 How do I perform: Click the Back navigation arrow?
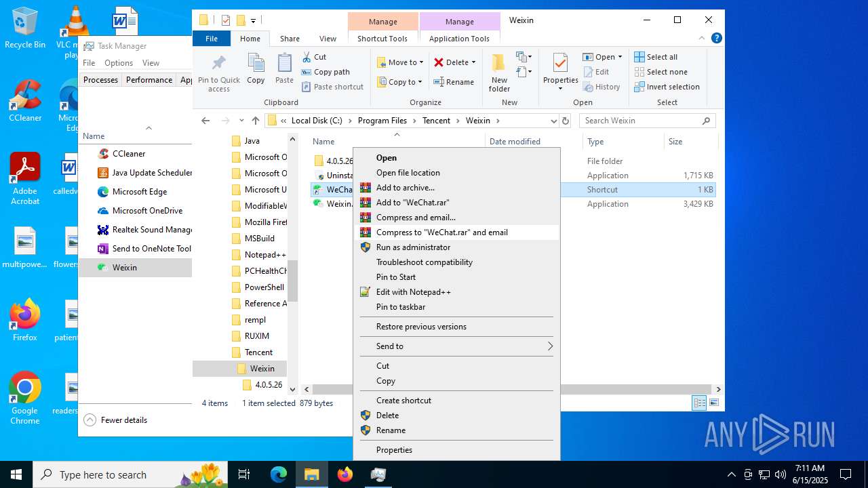(205, 121)
